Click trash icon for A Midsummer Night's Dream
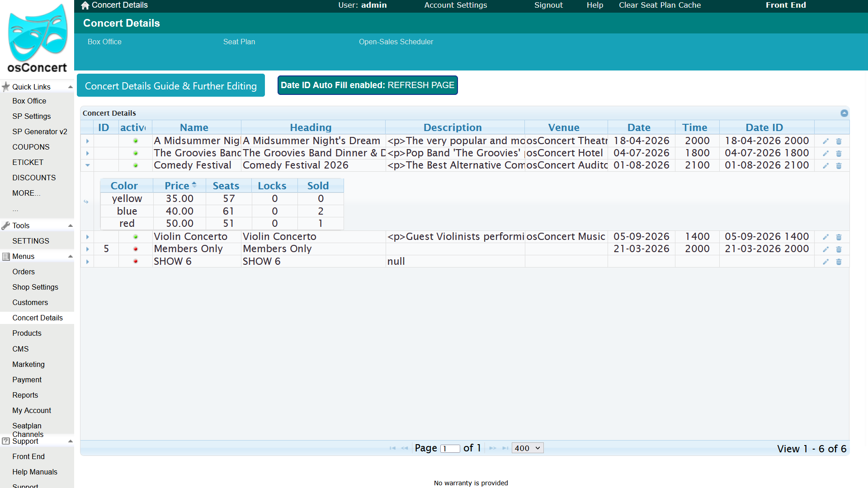The height and width of the screenshot is (488, 868). [x=839, y=141]
